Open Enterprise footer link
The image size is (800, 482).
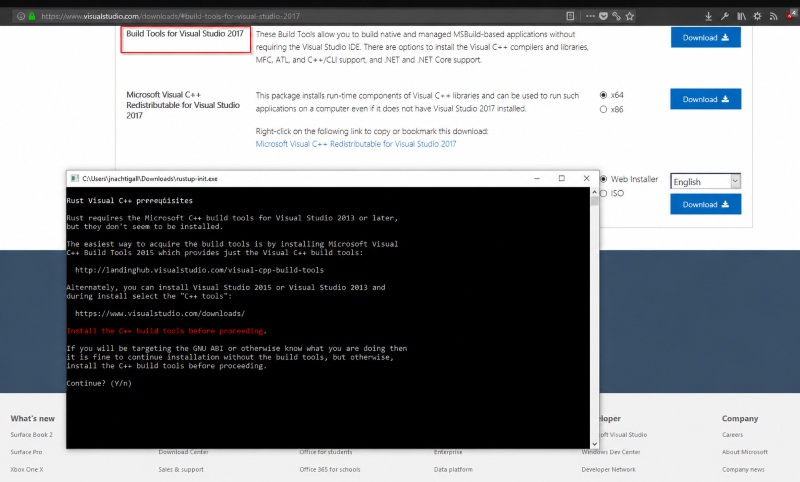[448, 452]
